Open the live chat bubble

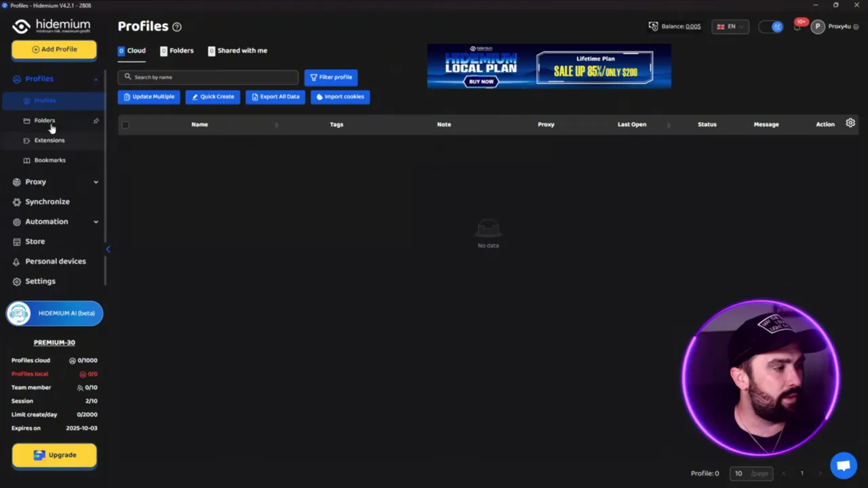pos(843,465)
